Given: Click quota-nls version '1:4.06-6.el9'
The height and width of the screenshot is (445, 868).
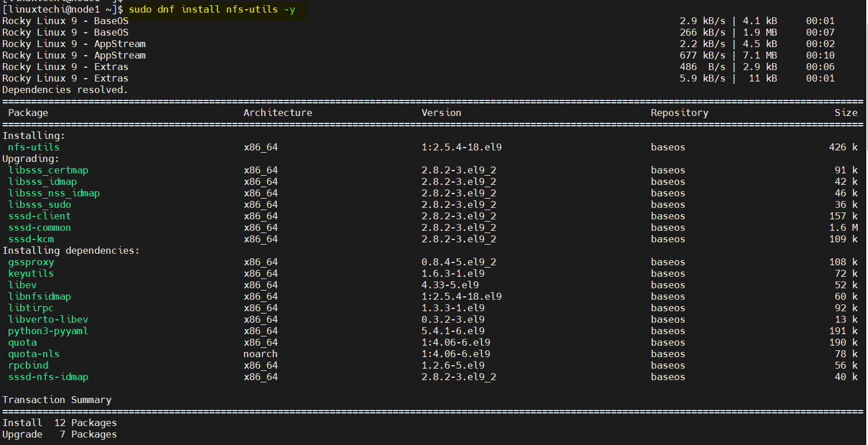Looking at the screenshot, I should pos(456,354).
